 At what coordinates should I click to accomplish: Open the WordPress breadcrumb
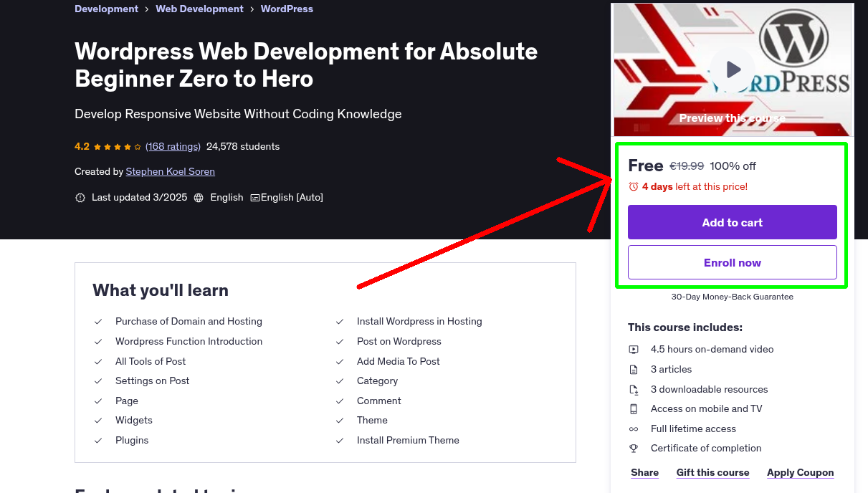click(287, 9)
